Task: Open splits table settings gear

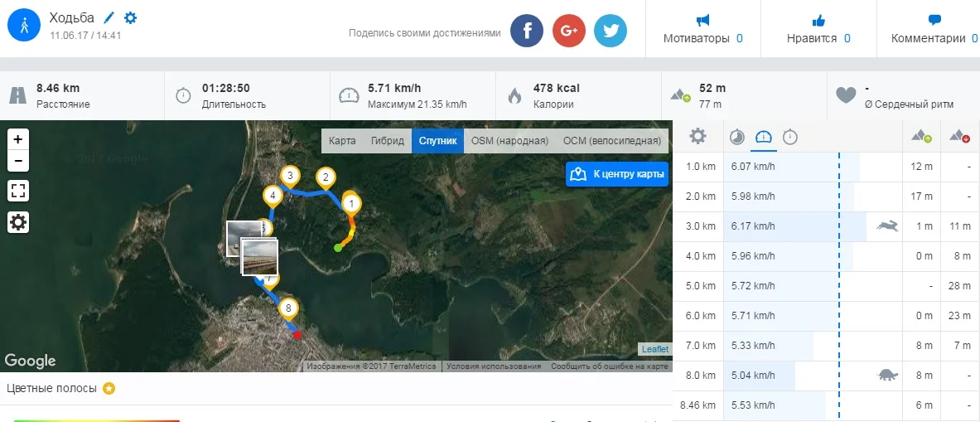Action: 698,136
